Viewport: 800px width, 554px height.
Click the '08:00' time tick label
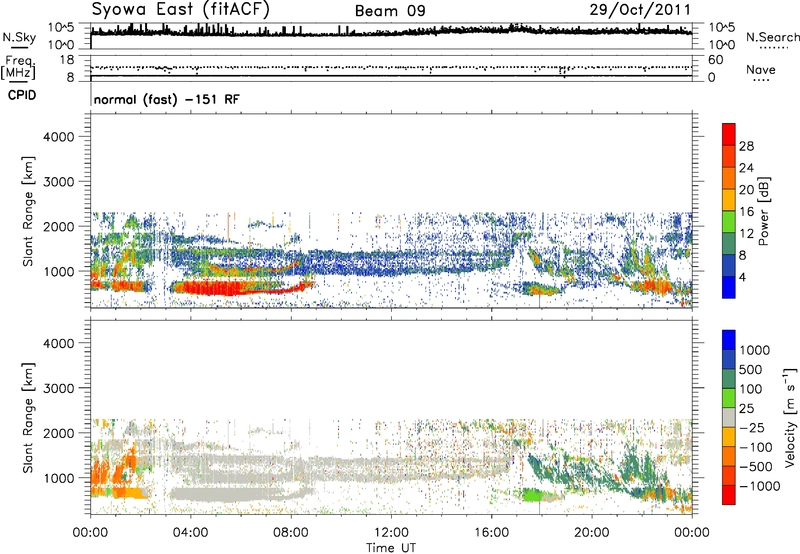pyautogui.click(x=290, y=533)
